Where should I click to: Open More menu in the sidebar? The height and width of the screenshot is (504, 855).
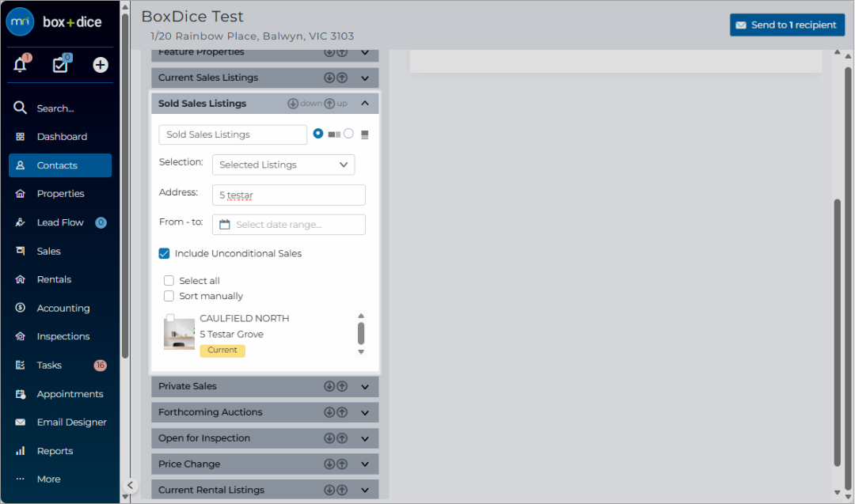[x=60, y=479]
